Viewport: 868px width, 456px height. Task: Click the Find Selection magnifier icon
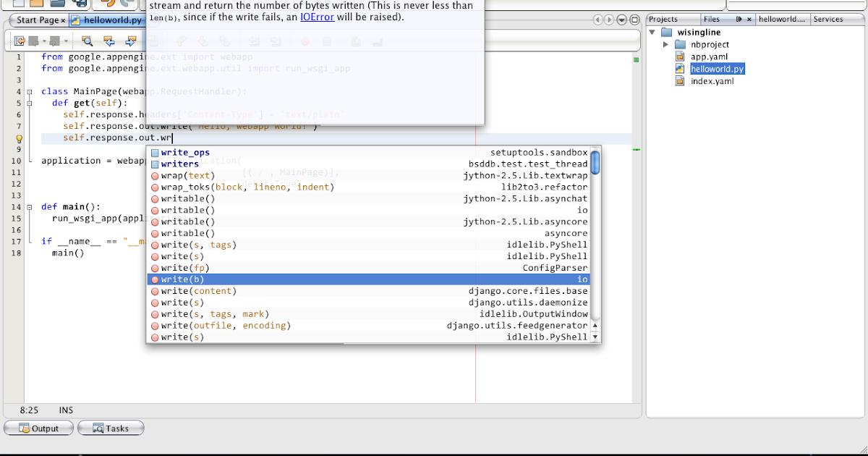(88, 41)
